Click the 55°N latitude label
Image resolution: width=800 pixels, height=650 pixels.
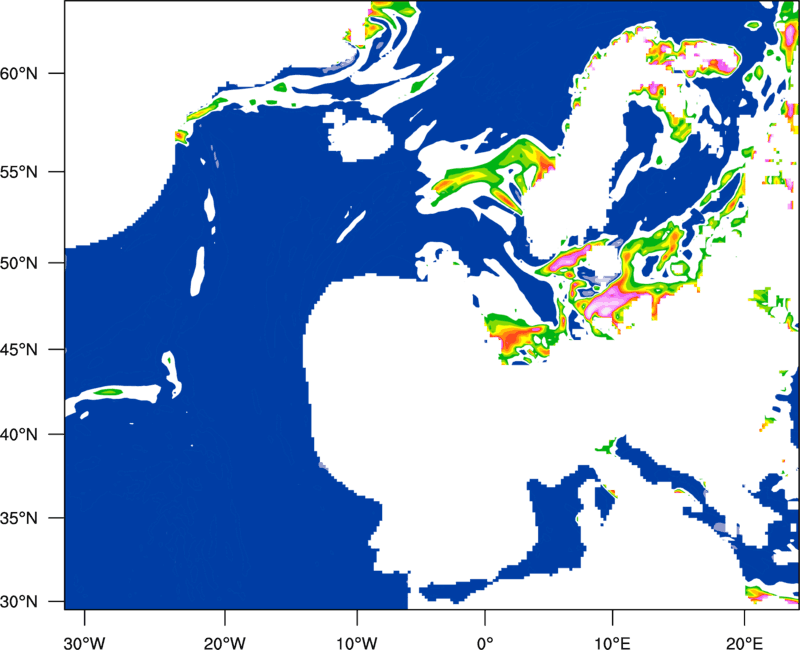19,172
